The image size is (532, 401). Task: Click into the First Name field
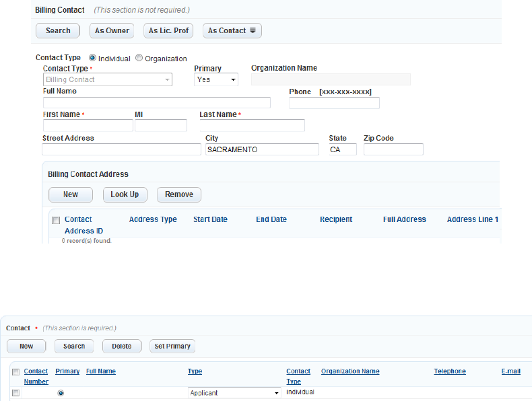88,125
